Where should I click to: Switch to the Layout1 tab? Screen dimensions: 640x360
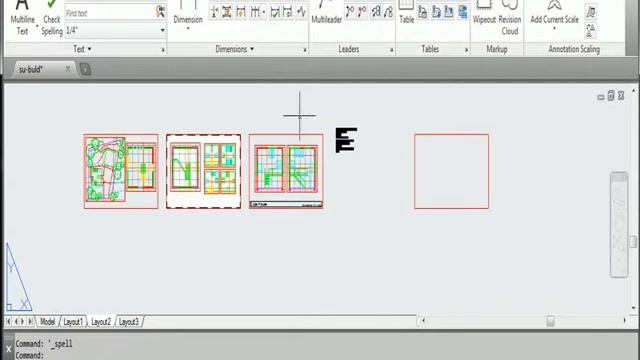point(73,322)
